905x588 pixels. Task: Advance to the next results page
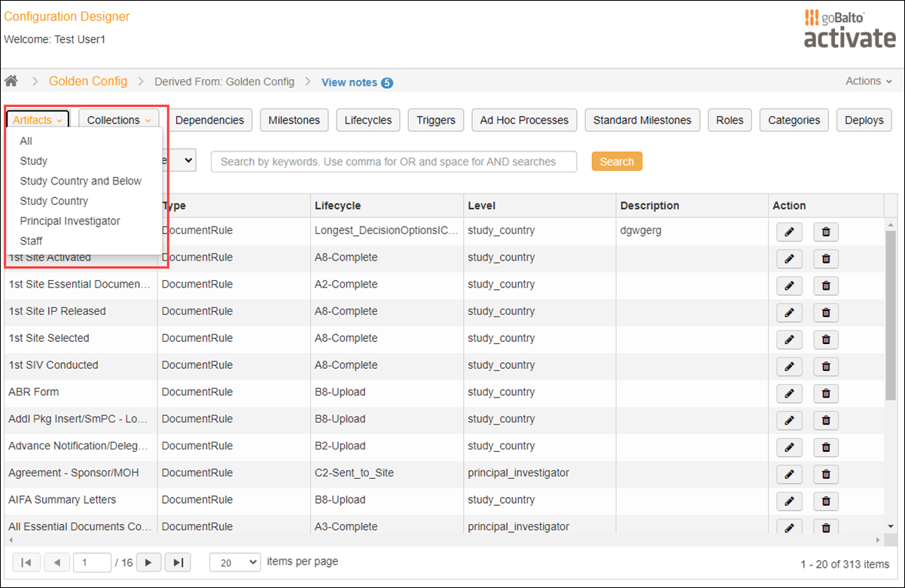(x=148, y=562)
